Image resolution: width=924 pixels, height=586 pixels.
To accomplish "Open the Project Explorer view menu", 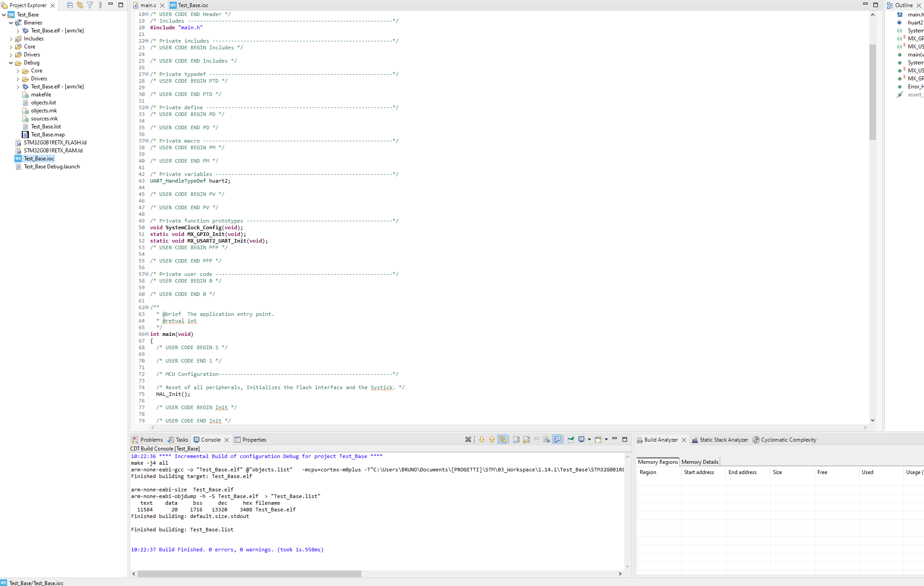I will tap(100, 5).
